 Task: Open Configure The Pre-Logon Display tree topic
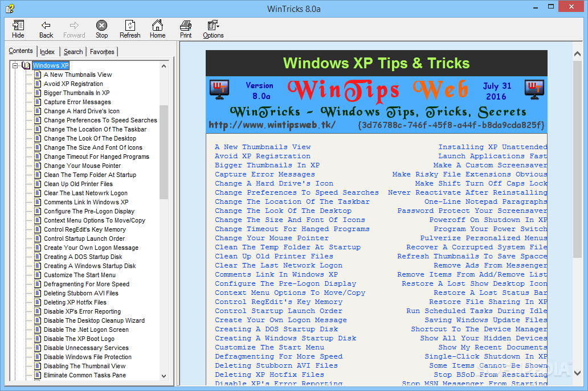89,211
